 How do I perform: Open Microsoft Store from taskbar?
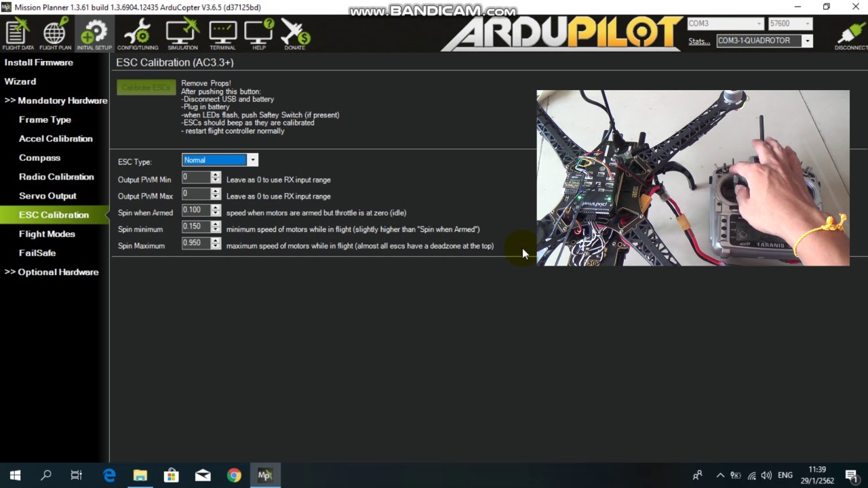click(172, 475)
